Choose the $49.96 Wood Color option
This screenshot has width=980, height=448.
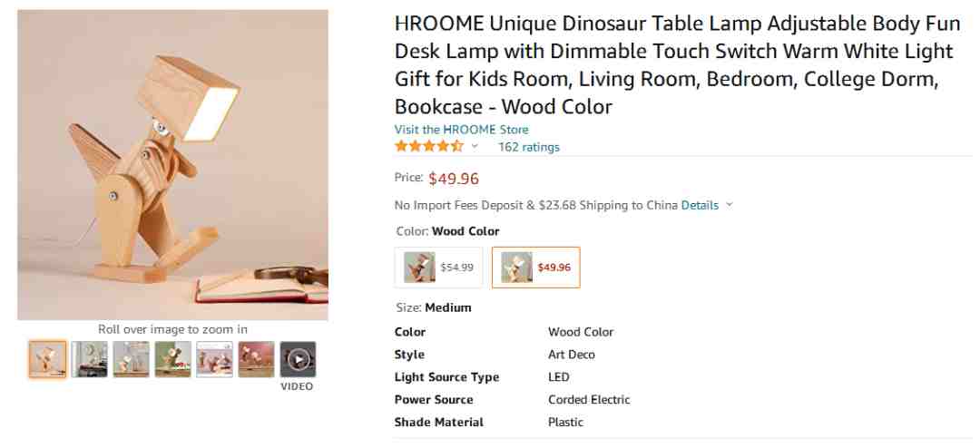click(535, 268)
